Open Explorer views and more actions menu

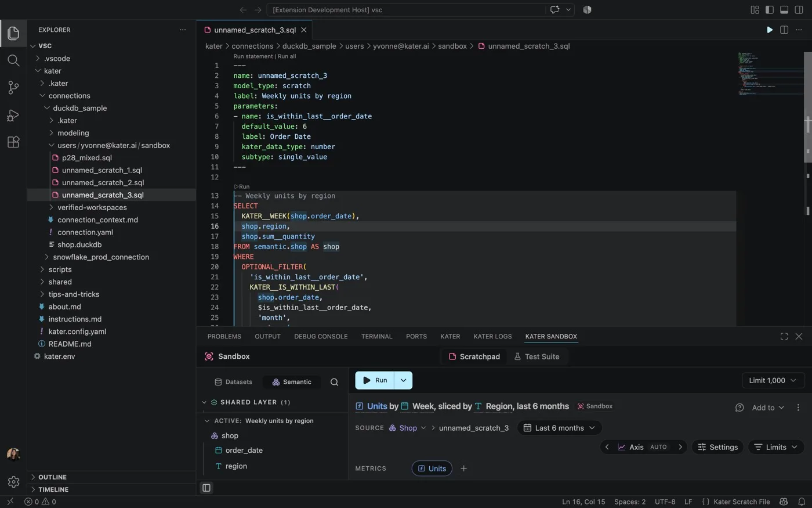[x=183, y=30]
